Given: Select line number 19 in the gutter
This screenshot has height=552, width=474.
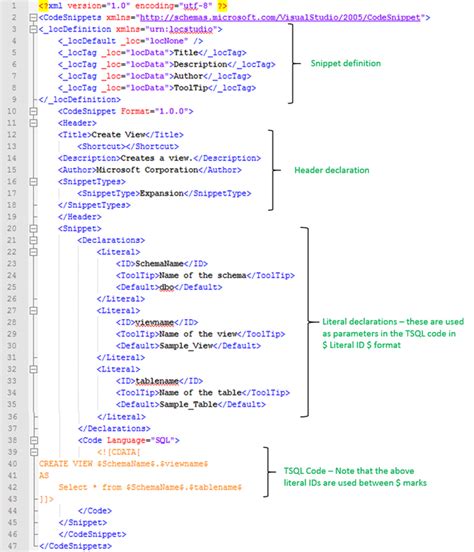Looking at the screenshot, I should click(x=12, y=217).
